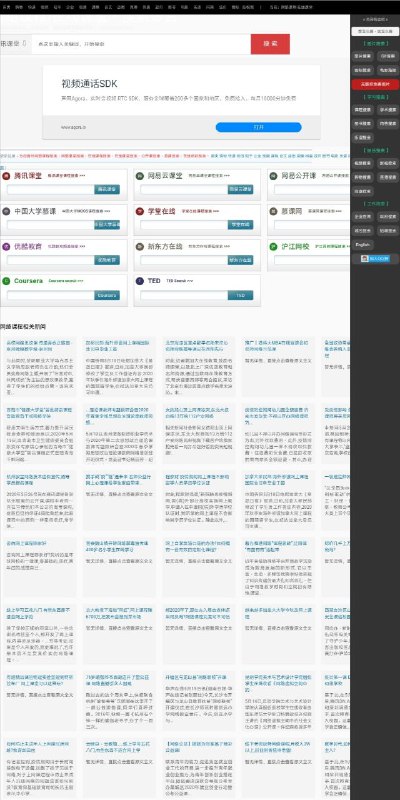This screenshot has height=800, width=400.
Task: Click the www.agora.io ad link
Action: click(73, 127)
